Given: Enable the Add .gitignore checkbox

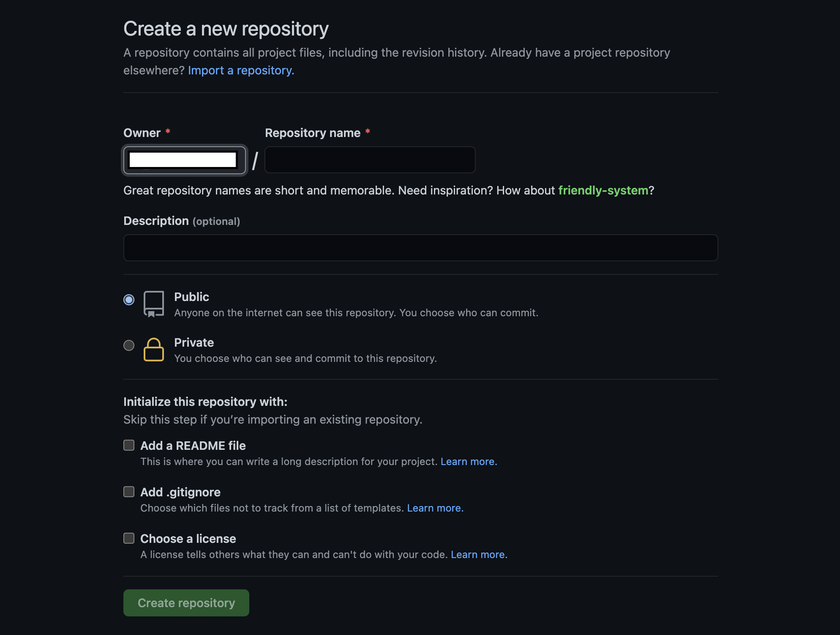Looking at the screenshot, I should [129, 492].
